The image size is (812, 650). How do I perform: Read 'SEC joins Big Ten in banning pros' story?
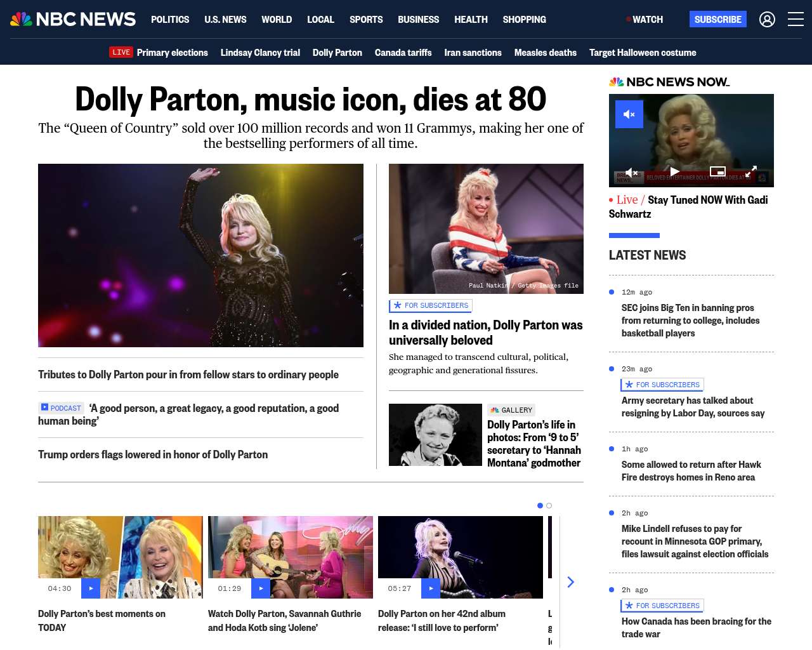point(691,321)
